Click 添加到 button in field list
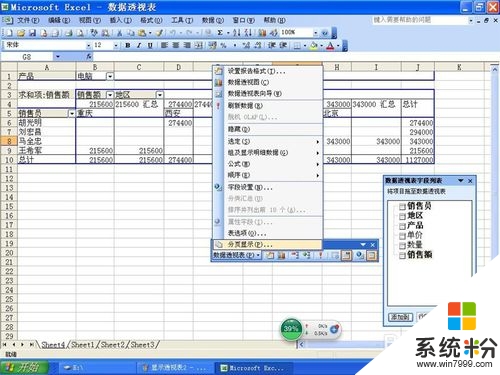 point(400,317)
